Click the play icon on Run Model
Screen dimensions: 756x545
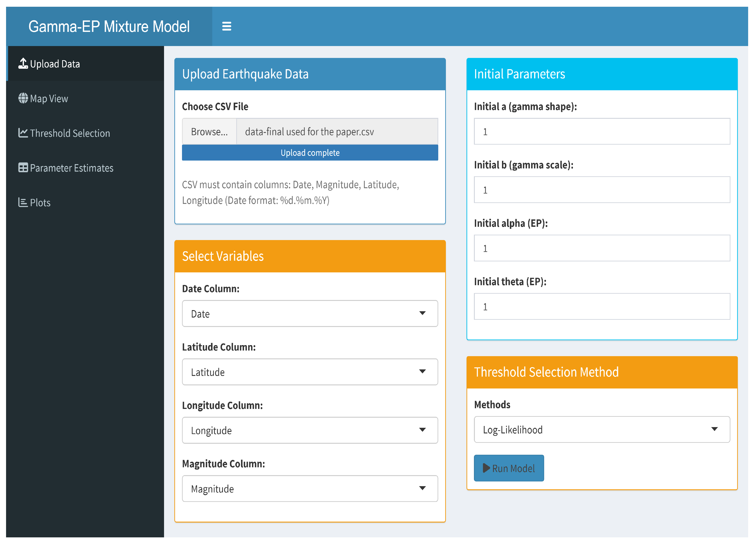pyautogui.click(x=486, y=468)
